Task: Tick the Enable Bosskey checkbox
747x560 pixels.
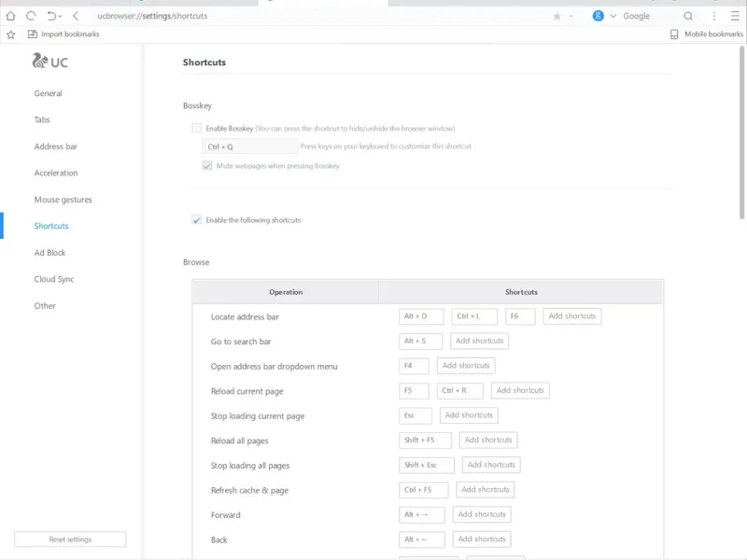Action: (x=196, y=128)
